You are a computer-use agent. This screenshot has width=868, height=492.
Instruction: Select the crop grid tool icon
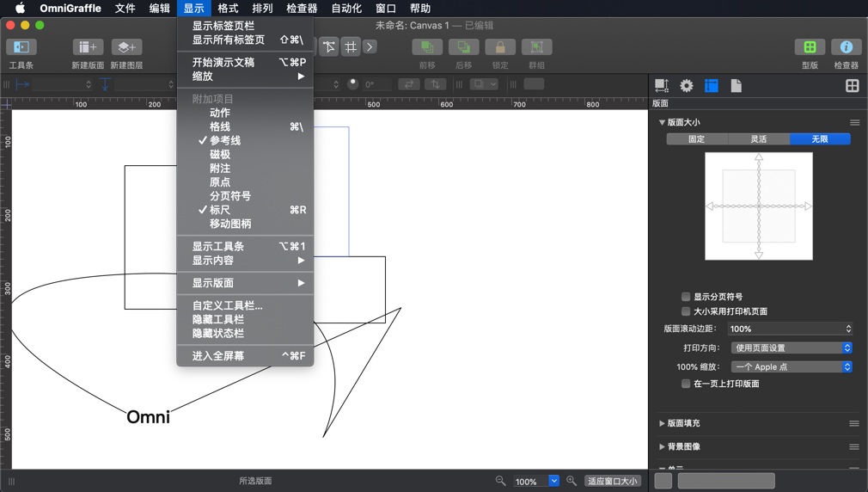351,47
